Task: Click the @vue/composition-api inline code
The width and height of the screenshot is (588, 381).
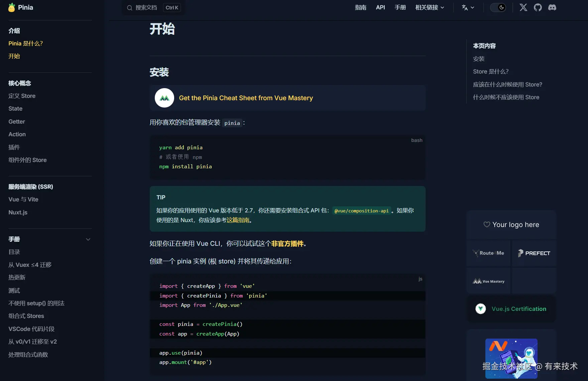Action: pos(361,211)
